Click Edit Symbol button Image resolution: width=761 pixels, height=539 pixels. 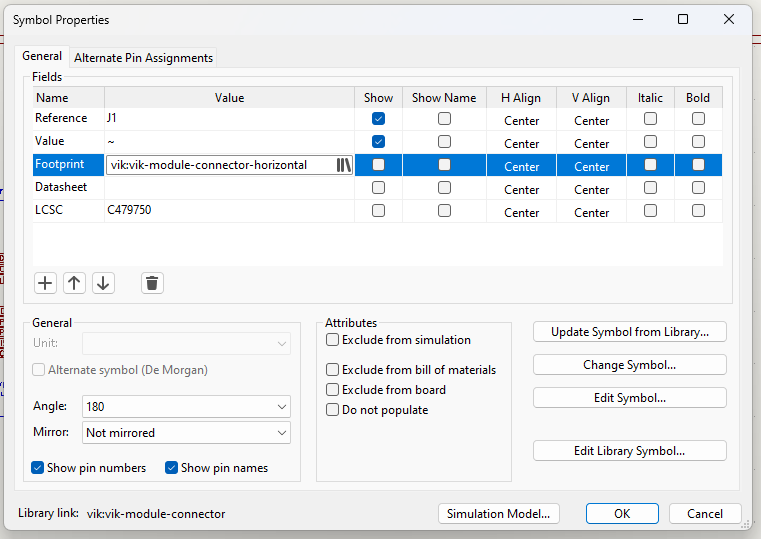[629, 398]
